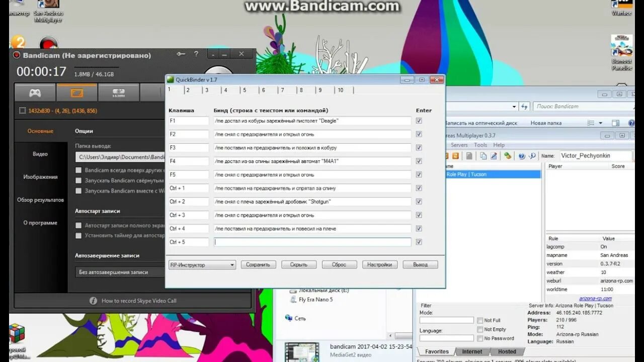Open the Rubik's cube desktop icon
The height and width of the screenshot is (362, 644).
pos(17,333)
